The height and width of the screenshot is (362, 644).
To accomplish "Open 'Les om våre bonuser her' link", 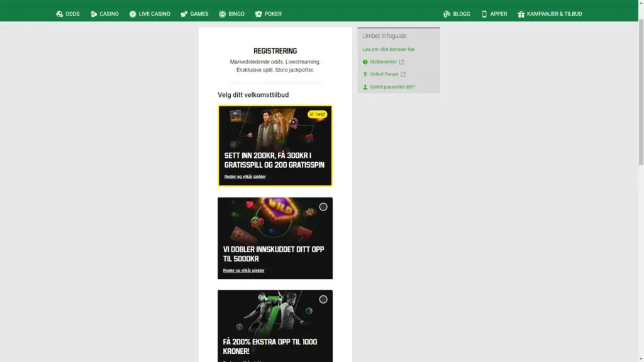I will pos(389,48).
